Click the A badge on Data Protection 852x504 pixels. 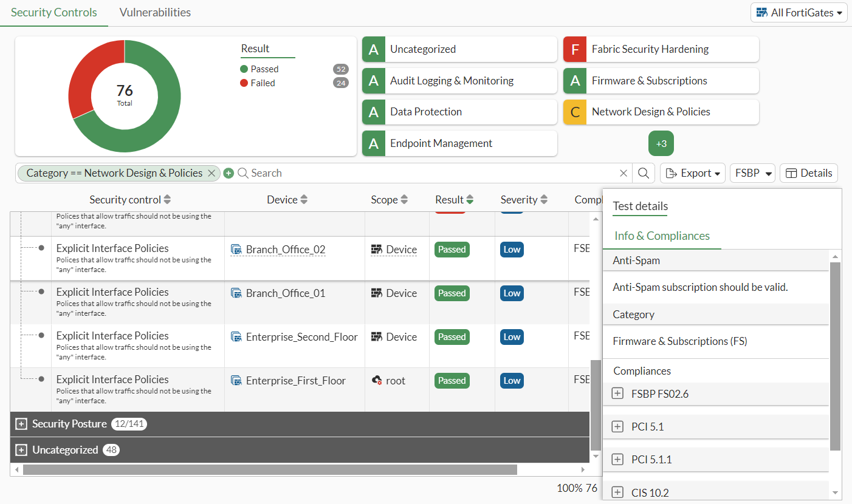point(374,112)
